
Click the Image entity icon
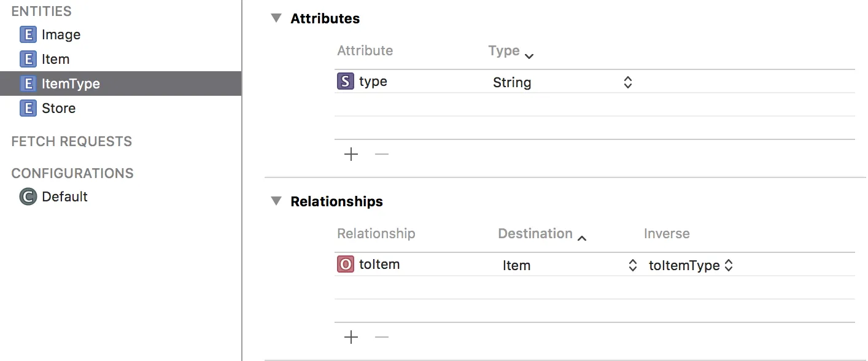pyautogui.click(x=28, y=35)
